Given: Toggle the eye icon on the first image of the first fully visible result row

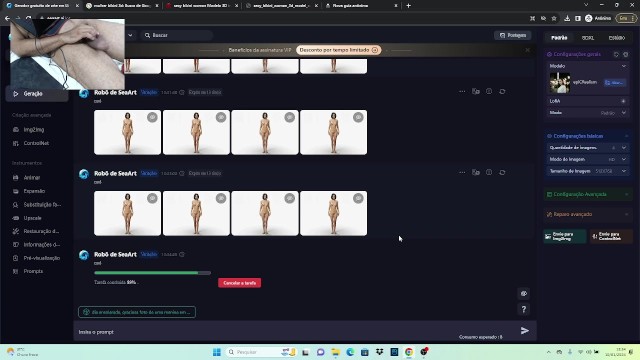Looking at the screenshot, I should (x=152, y=118).
